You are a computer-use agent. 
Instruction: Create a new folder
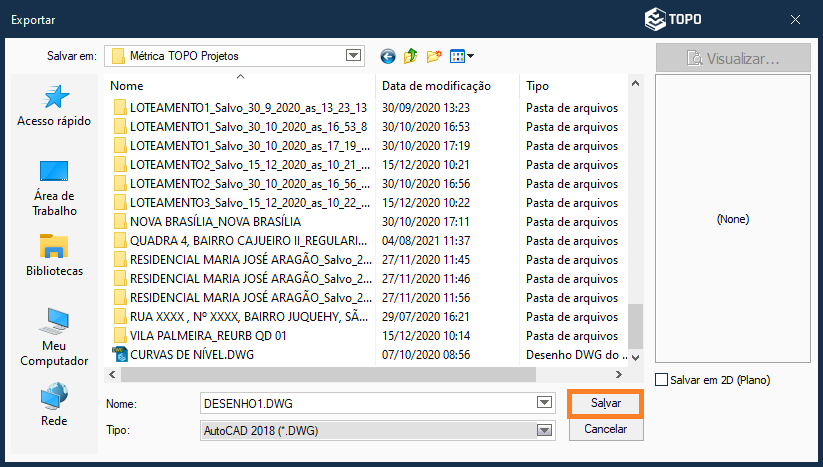(x=434, y=56)
